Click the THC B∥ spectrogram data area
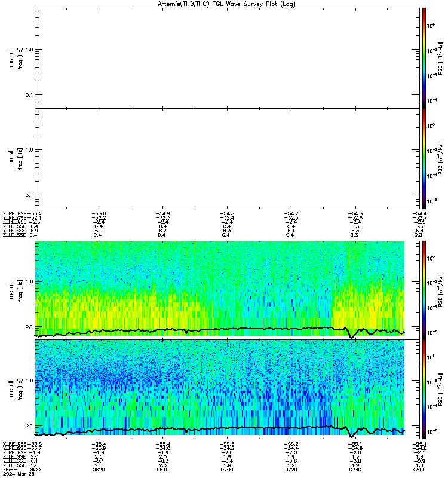This screenshot has width=448, height=478. tap(220, 387)
